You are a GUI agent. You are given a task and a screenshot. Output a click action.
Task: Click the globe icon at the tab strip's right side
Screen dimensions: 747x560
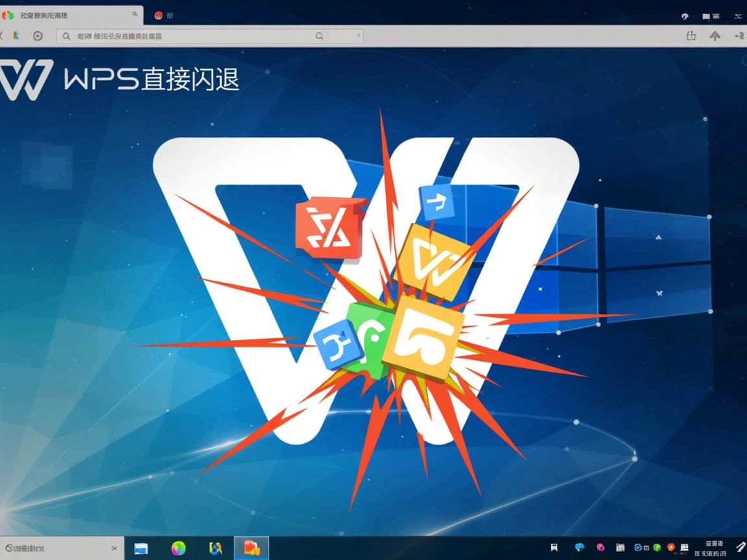pyautogui.click(x=684, y=16)
